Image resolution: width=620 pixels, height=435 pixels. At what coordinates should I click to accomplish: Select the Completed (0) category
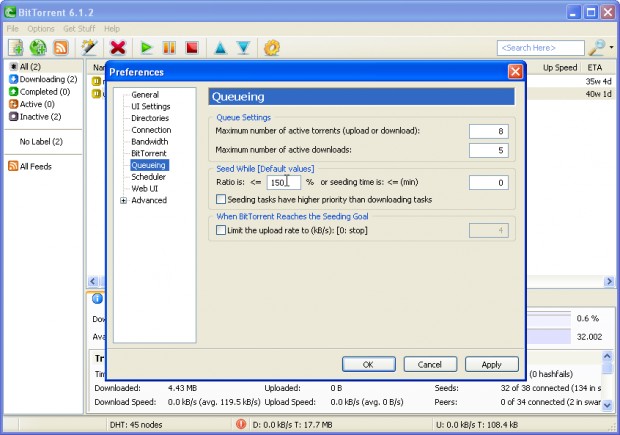[40, 92]
